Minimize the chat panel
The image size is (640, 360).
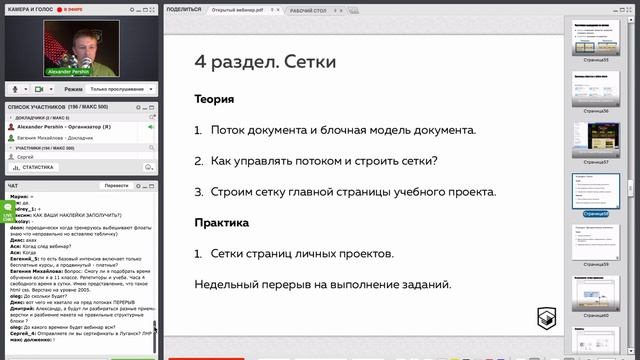point(145,186)
